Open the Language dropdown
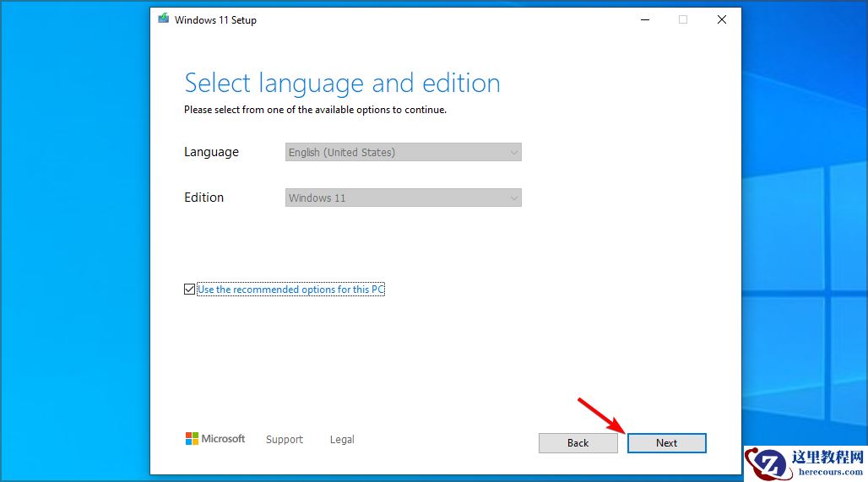Image resolution: width=868 pixels, height=482 pixels. 403,152
